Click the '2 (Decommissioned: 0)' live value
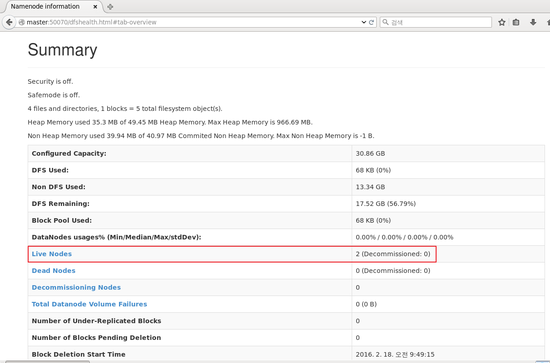Viewport: 550px width, 363px height. coord(393,254)
